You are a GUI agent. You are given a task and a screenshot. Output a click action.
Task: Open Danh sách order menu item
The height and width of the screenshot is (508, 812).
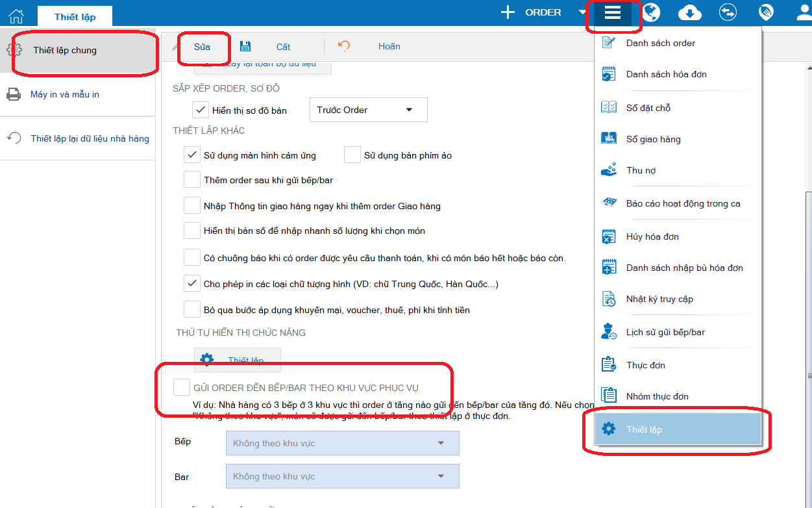pos(678,43)
